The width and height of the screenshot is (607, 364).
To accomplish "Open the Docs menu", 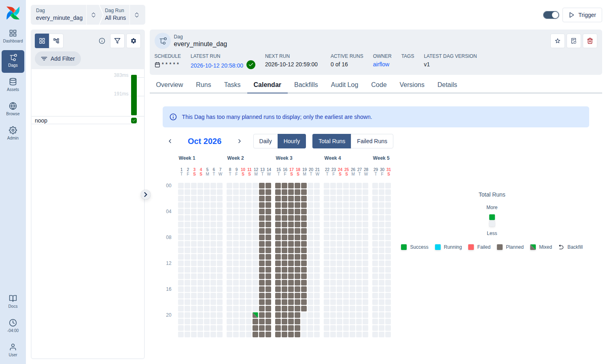I will coord(13,302).
